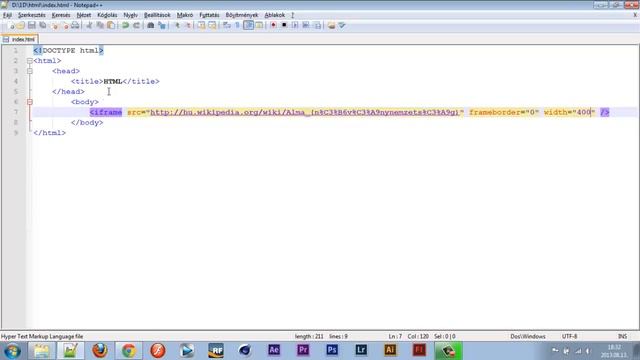
Task: Open the Keresés menu
Action: [61, 15]
